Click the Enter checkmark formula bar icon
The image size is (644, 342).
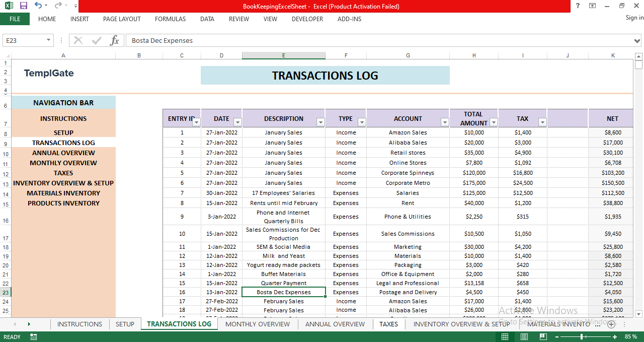tap(97, 40)
